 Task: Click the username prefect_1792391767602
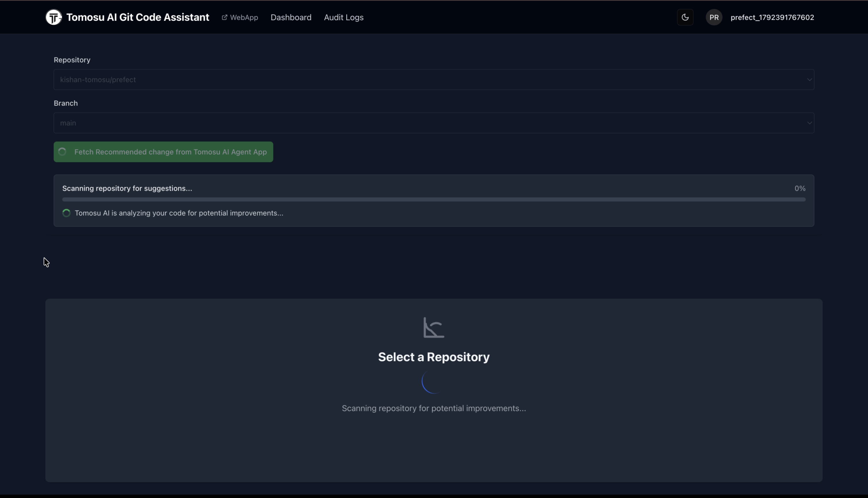[772, 17]
